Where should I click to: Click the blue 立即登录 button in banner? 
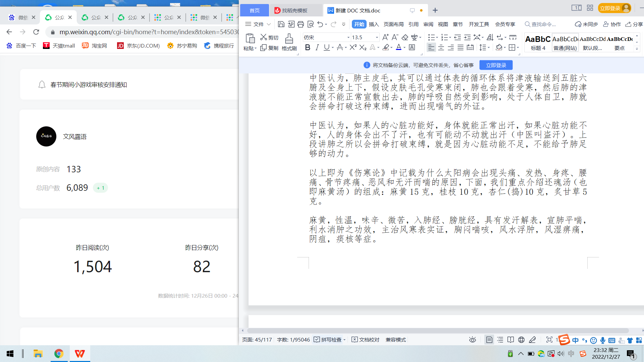tap(496, 65)
